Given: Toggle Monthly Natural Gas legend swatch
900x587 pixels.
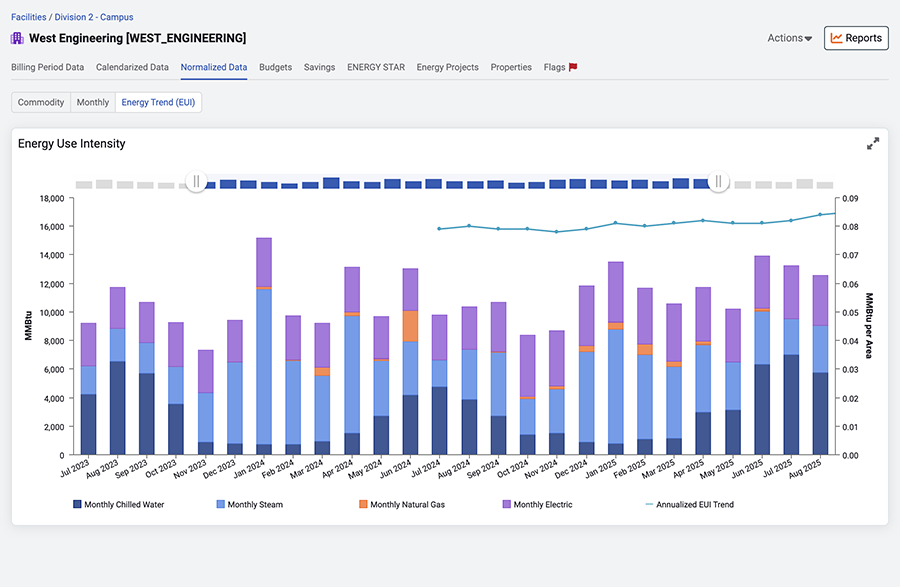Looking at the screenshot, I should [x=363, y=504].
